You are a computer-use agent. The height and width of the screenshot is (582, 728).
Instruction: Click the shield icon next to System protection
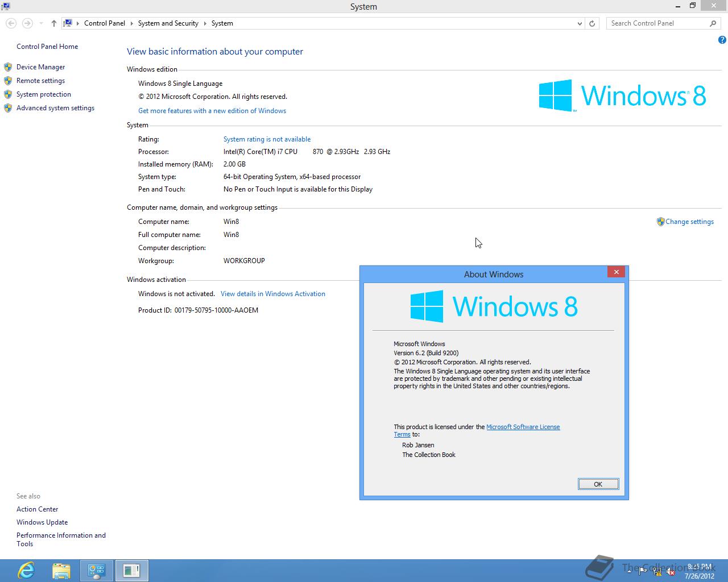point(8,94)
